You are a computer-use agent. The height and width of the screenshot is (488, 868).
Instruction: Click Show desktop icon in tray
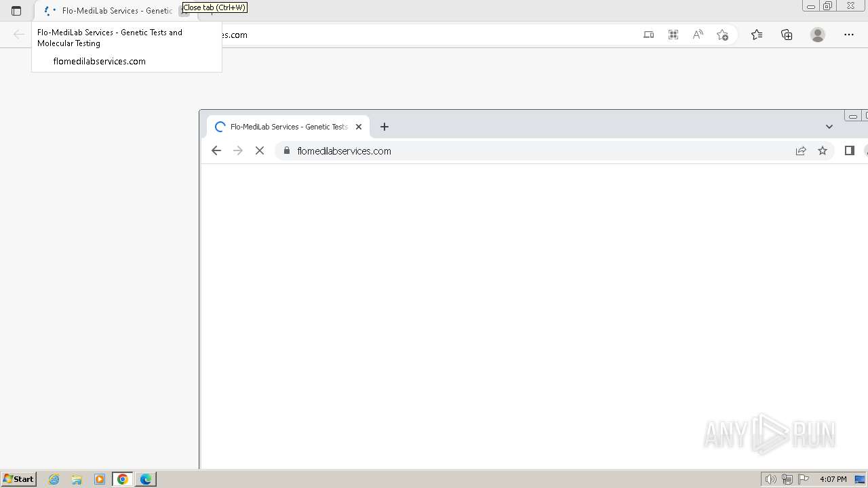point(861,479)
